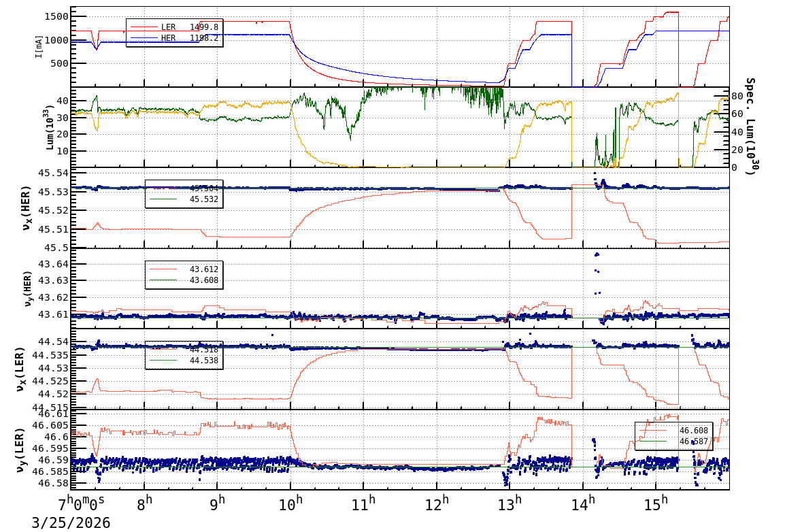
Task: Click the 43.62 tick label
Action: [54, 297]
